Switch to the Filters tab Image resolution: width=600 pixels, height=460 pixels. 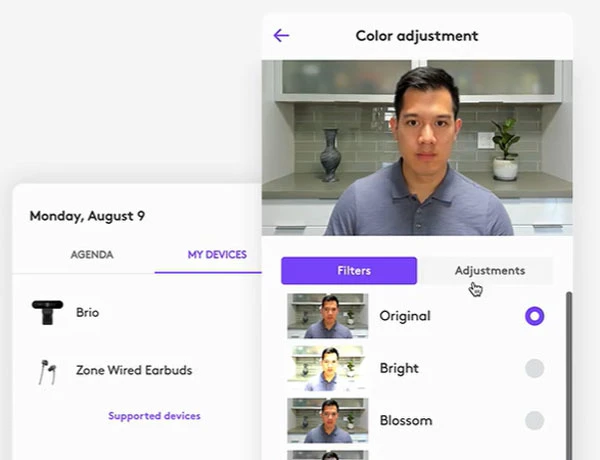pos(349,271)
